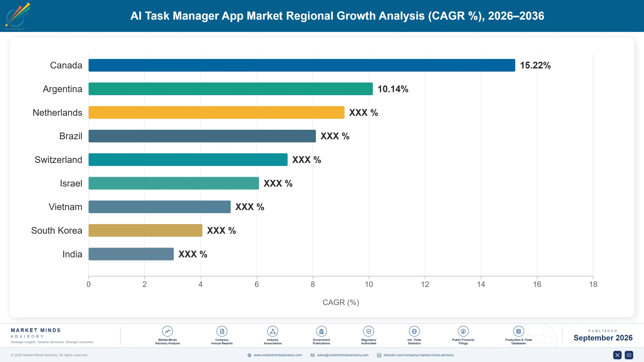Image resolution: width=644 pixels, height=362 pixels.
Task: Click the YouTube icon in the footer
Action: coord(629,355)
